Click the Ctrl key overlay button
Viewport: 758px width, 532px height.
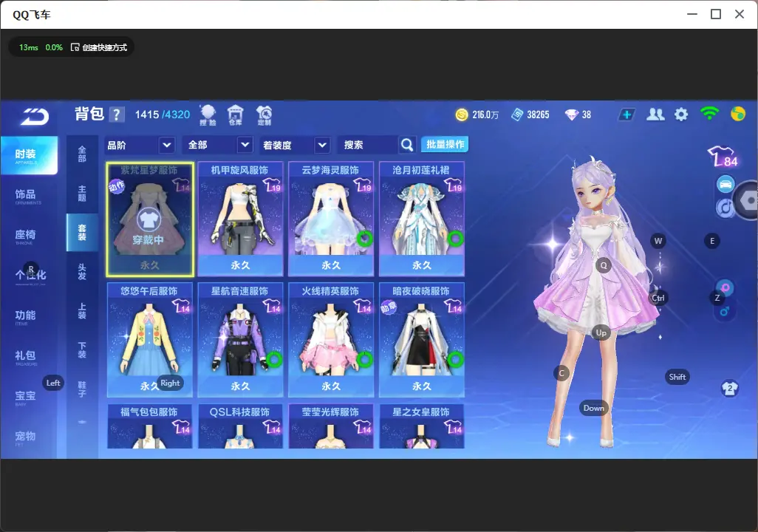pos(658,298)
